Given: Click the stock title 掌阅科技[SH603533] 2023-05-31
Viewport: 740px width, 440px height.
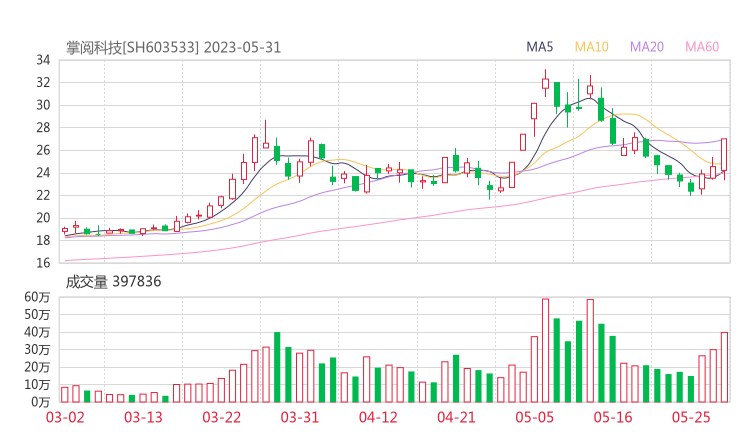Looking at the screenshot, I should (173, 48).
